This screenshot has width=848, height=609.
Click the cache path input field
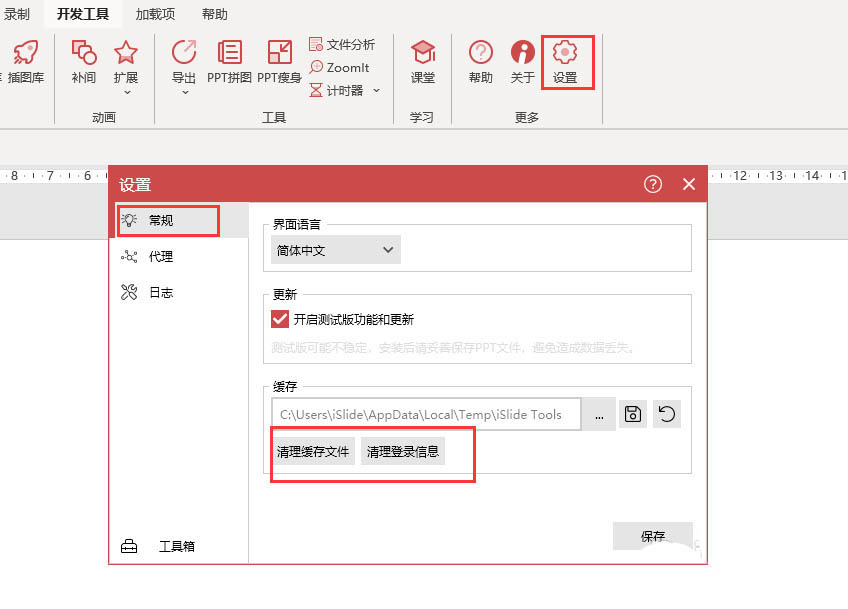pyautogui.click(x=426, y=414)
